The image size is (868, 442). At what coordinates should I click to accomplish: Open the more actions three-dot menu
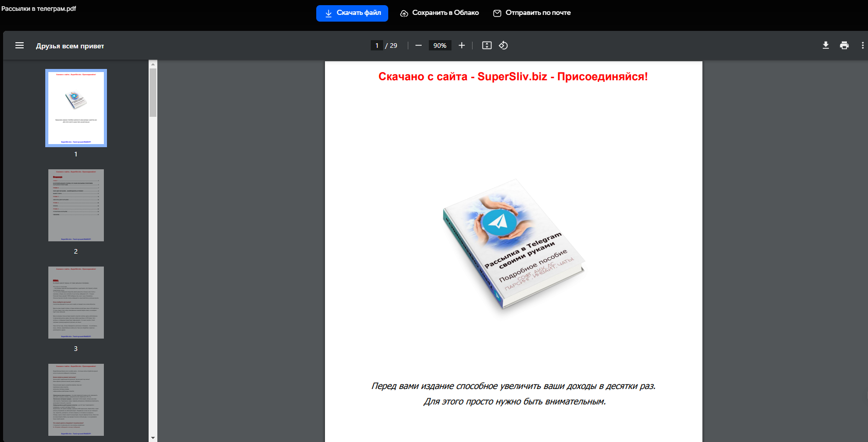862,45
